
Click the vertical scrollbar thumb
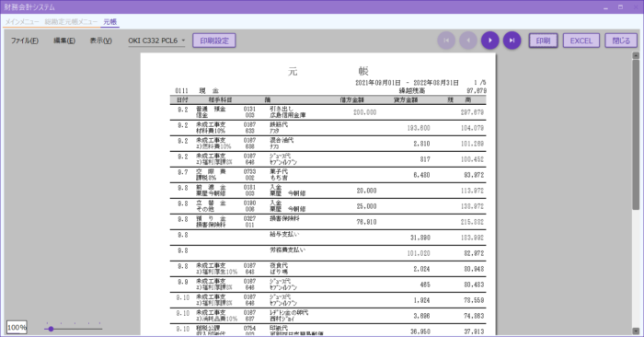[x=636, y=135]
